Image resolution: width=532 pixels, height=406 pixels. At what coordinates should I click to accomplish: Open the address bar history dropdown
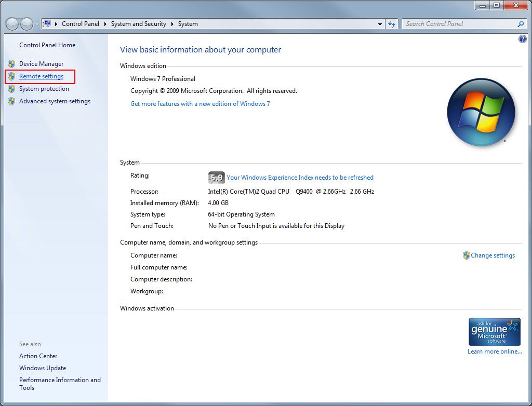click(x=380, y=24)
